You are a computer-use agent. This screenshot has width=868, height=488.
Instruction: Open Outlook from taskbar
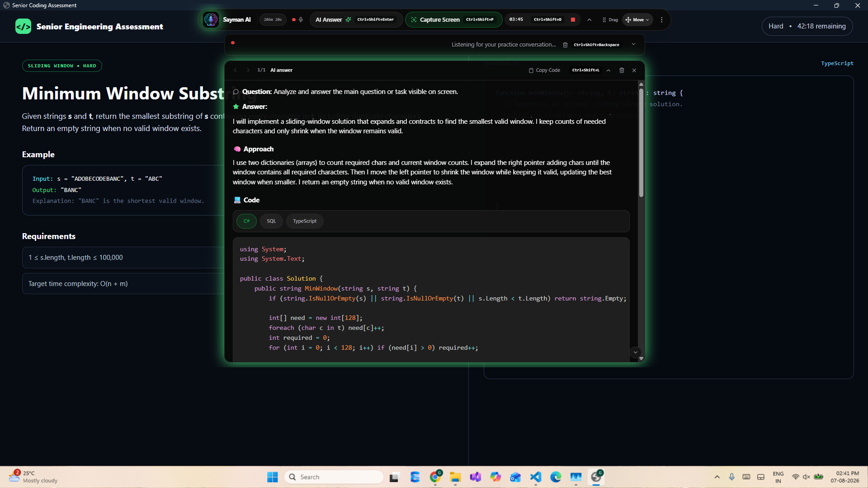click(x=515, y=477)
